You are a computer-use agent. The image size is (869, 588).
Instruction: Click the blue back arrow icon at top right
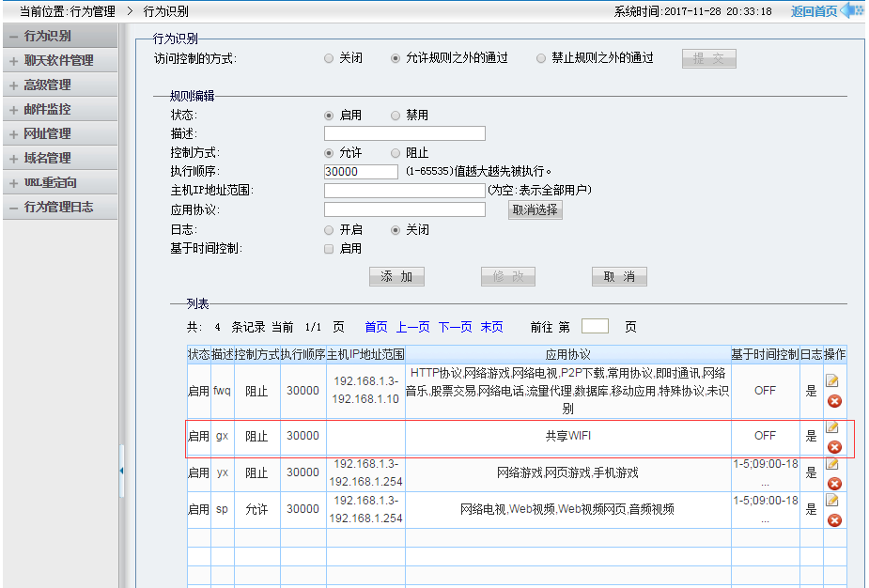852,10
